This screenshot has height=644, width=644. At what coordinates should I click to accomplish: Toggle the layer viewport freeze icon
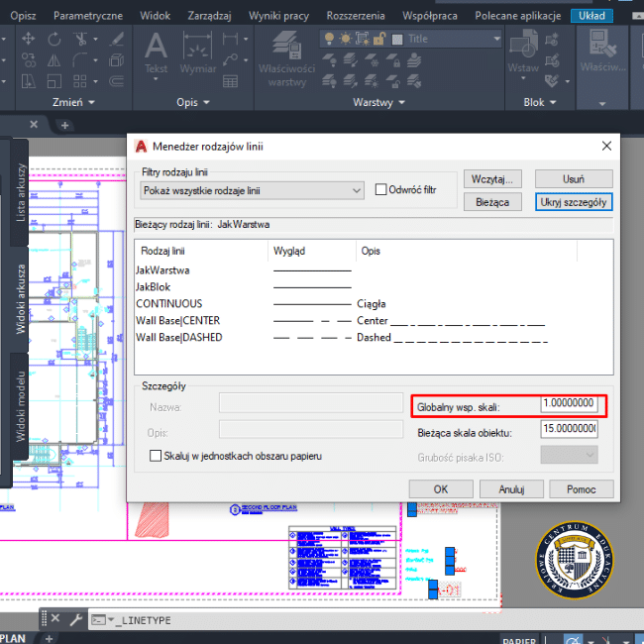click(x=363, y=39)
